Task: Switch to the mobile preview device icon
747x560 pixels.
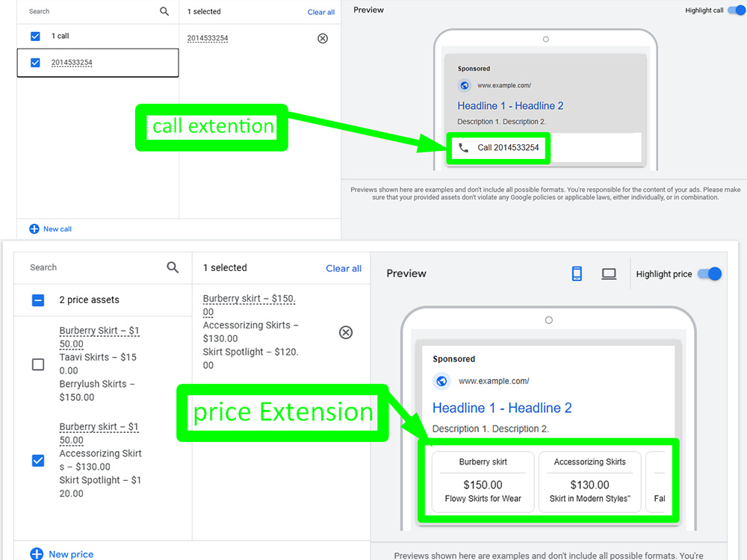Action: point(577,274)
